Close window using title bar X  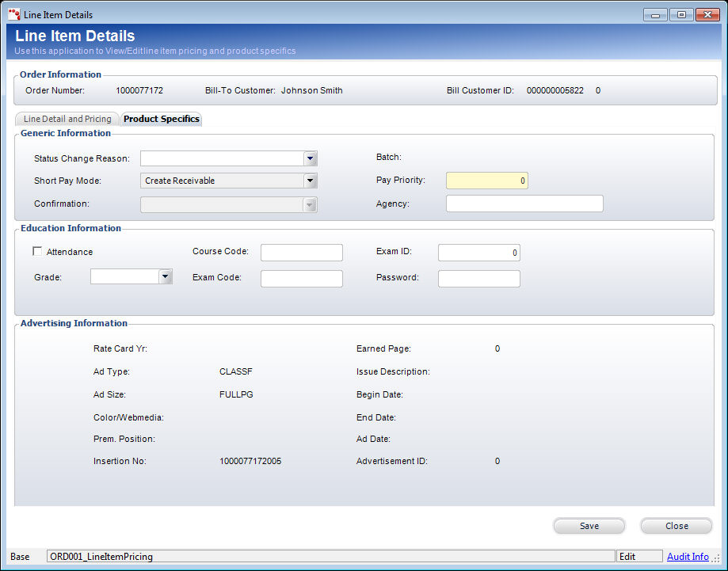coord(706,14)
